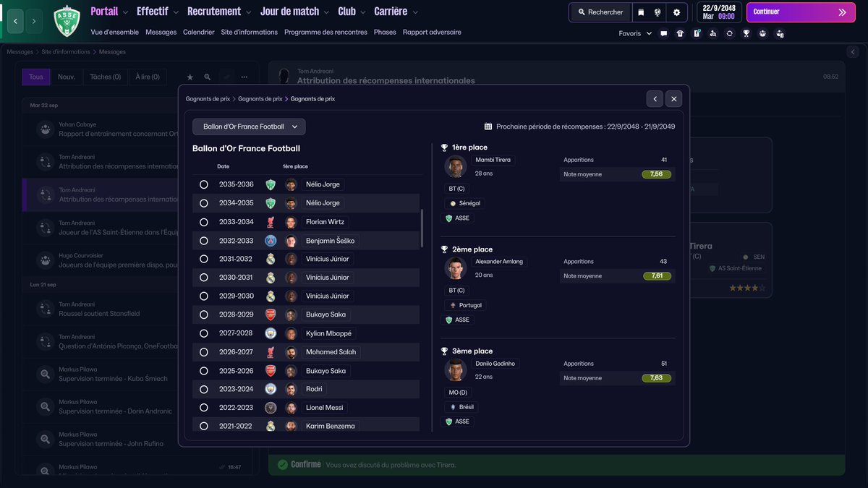
Task: Click the Continuer button
Action: tap(800, 12)
